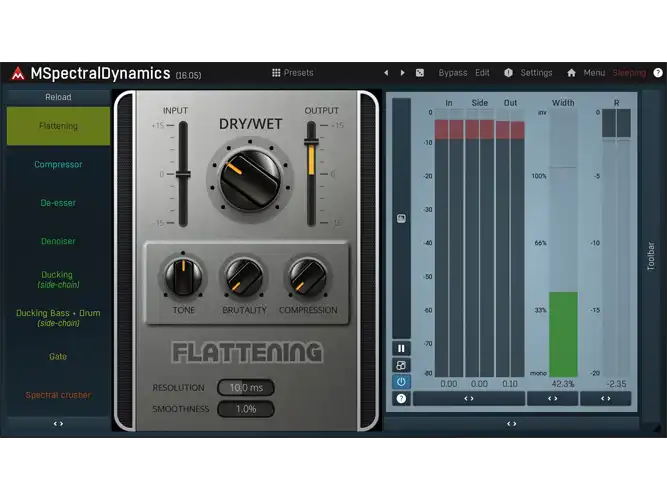The width and height of the screenshot is (667, 500).
Task: Expand arrows at bottom of meters panel
Action: (x=511, y=424)
